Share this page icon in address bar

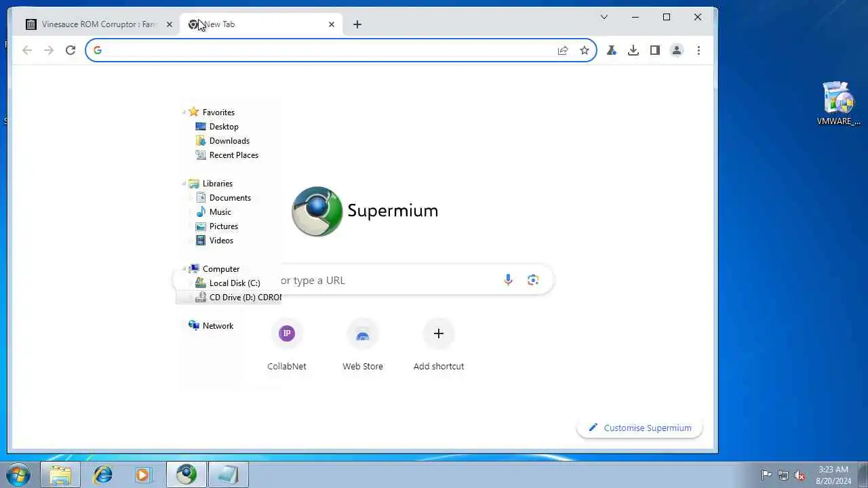563,50
